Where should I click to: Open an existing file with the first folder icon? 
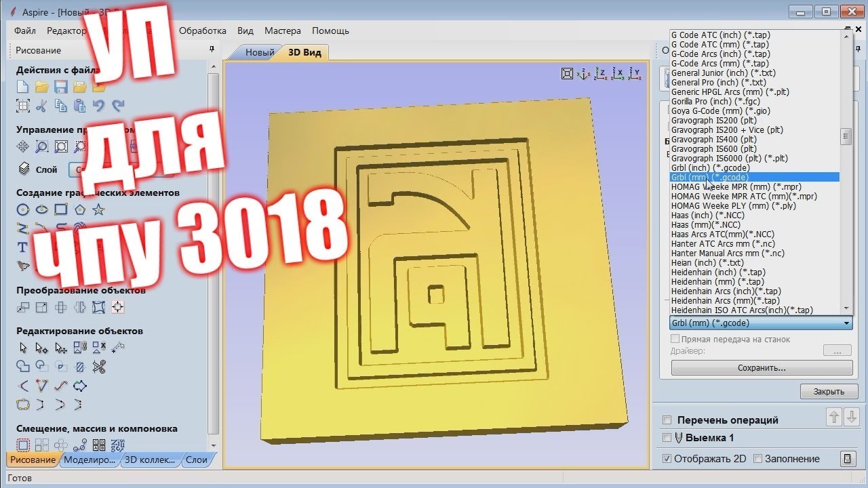click(x=41, y=87)
